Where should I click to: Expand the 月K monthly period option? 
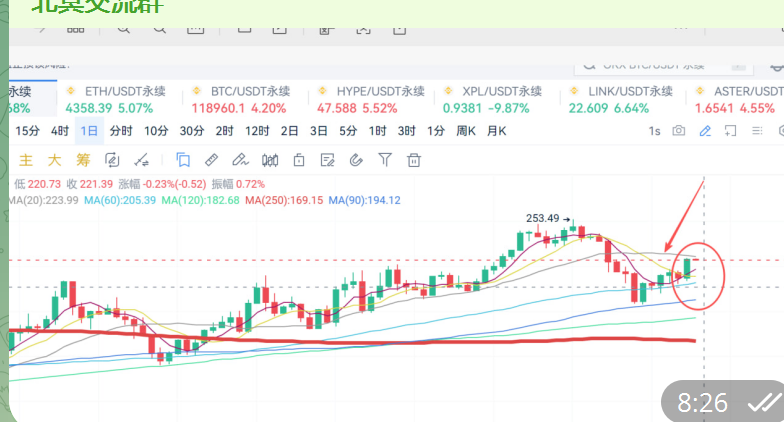496,131
